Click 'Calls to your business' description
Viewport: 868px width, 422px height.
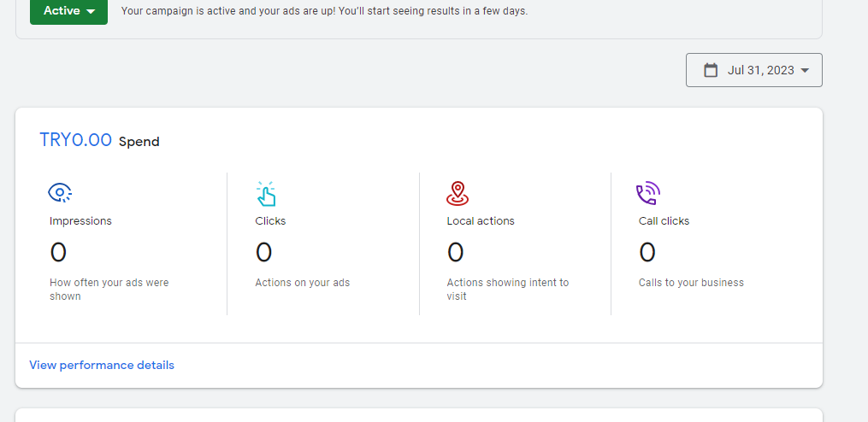click(692, 283)
